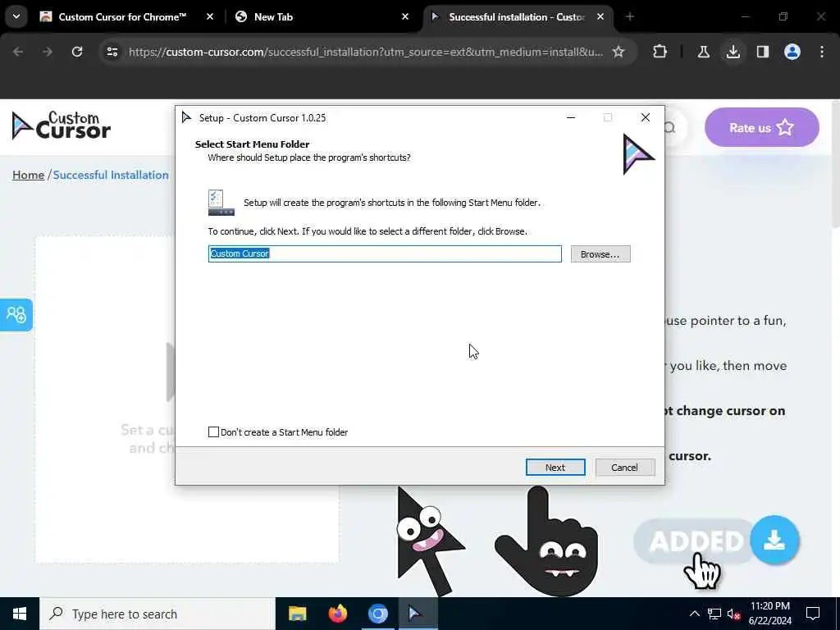Open the Windows Start menu
This screenshot has height=630, width=840.
tap(20, 614)
